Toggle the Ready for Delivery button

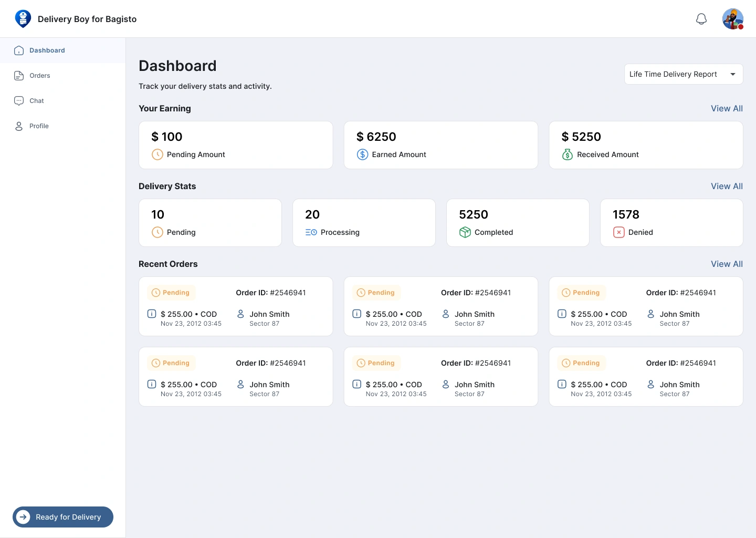click(x=63, y=517)
